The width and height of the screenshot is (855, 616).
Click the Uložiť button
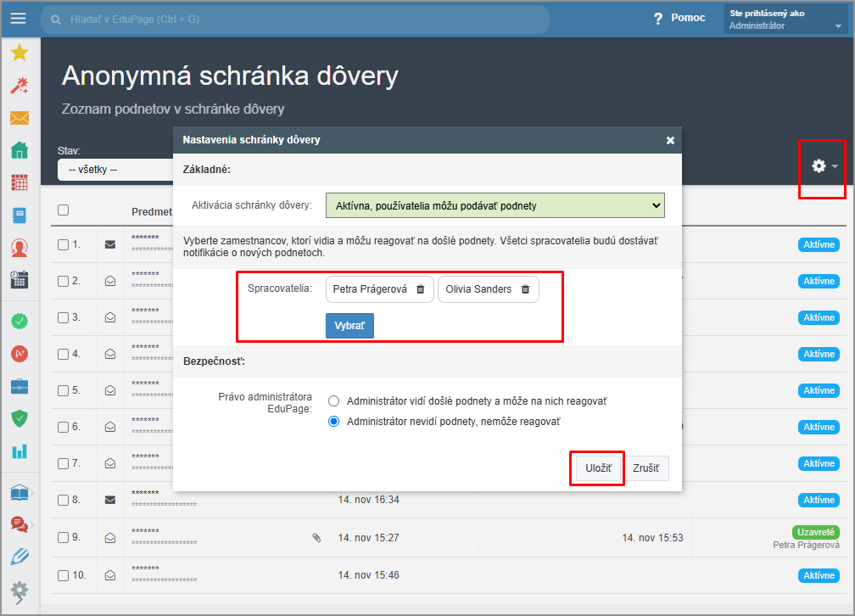[x=598, y=468]
